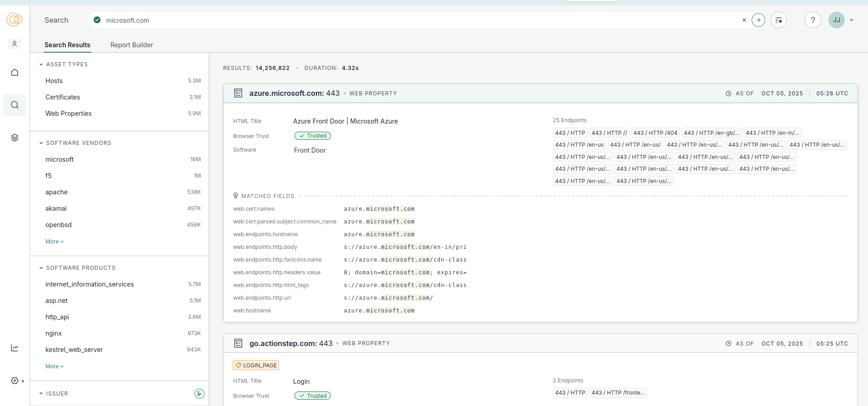Open the help question mark icon
868x406 pixels.
pyautogui.click(x=813, y=20)
